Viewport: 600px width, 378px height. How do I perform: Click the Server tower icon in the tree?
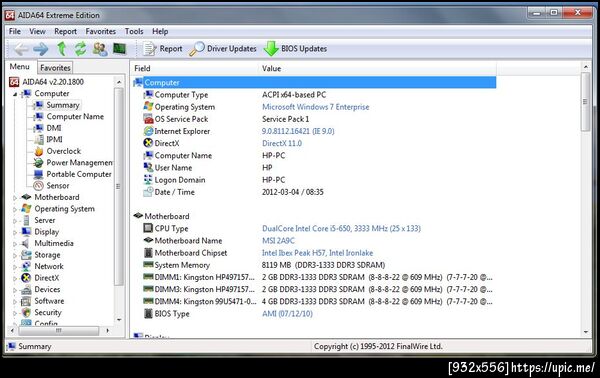click(26, 220)
